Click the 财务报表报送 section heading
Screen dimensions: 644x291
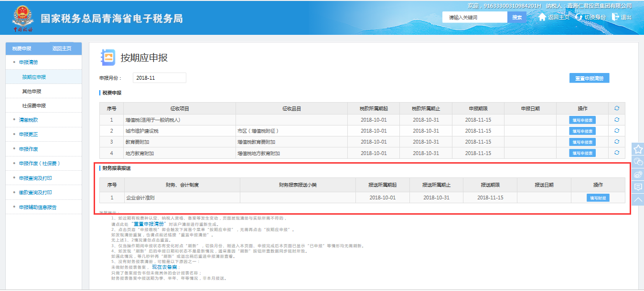click(117, 168)
